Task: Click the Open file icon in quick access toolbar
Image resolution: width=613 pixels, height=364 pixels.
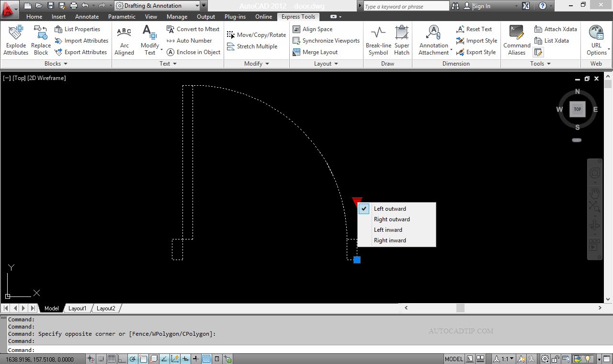Action: pyautogui.click(x=39, y=6)
